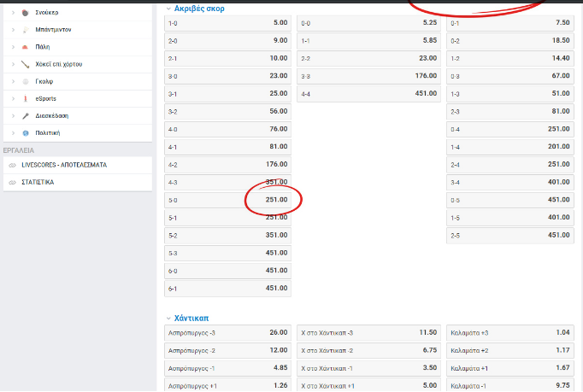Select correct score 5-3 at 451.00

tap(228, 253)
